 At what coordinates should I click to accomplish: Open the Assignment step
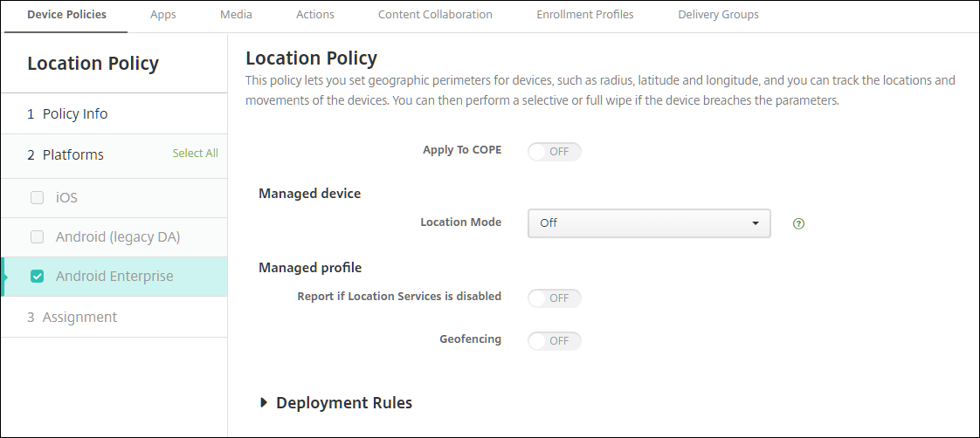click(79, 318)
